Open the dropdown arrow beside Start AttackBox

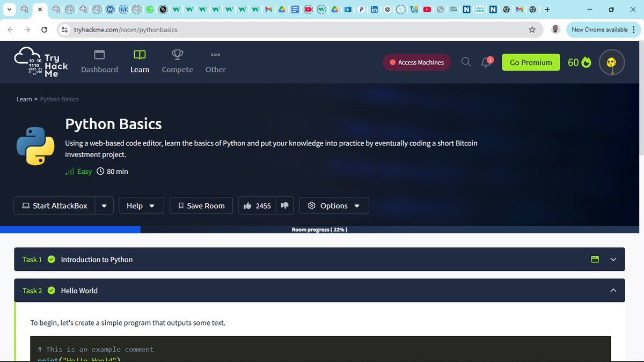point(104,206)
